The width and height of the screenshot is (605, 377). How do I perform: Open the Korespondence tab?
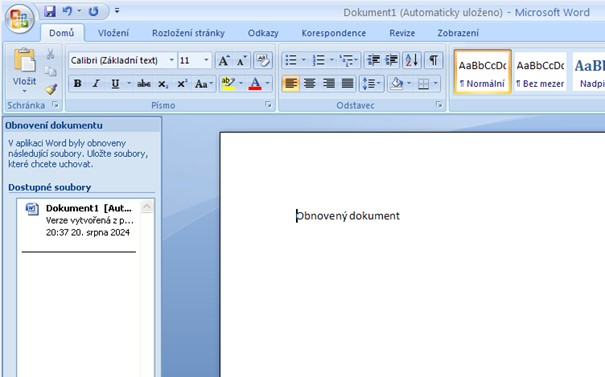[334, 33]
